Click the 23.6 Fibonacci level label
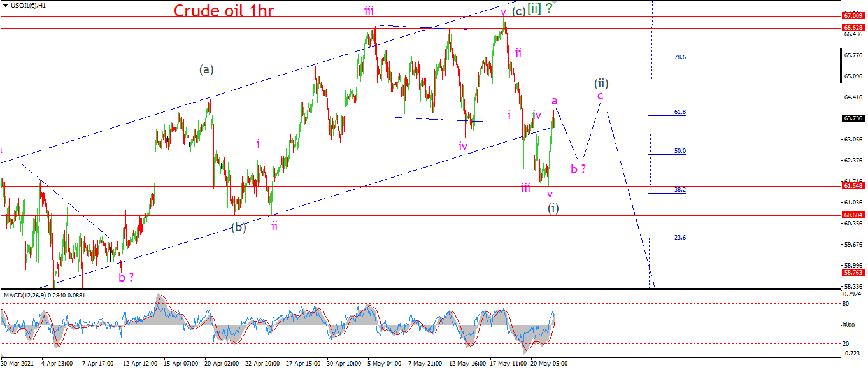868x372 pixels. [680, 238]
